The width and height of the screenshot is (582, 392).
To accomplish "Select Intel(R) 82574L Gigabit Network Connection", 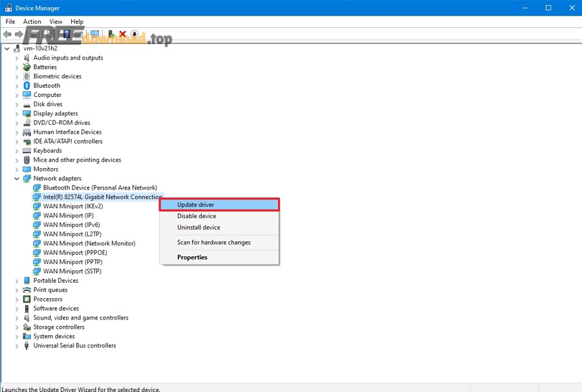I will pos(102,197).
